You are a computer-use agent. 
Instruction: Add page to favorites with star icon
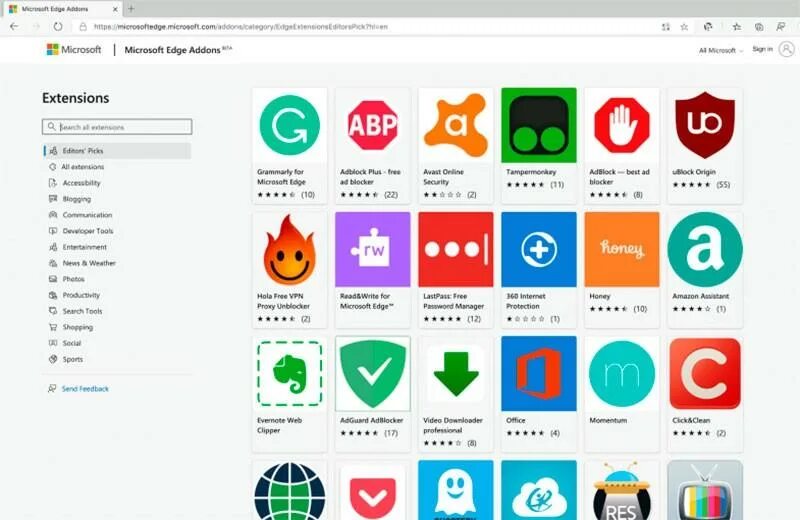684,27
